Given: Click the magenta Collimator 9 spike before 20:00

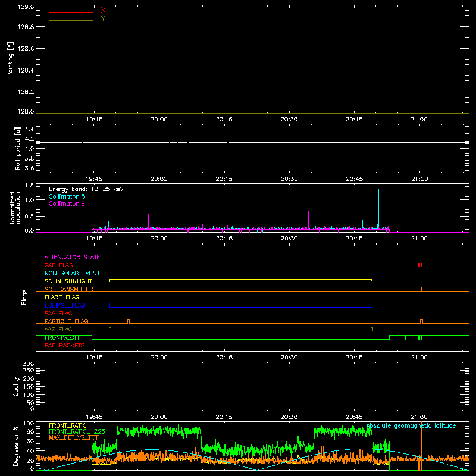Looking at the screenshot, I should pyautogui.click(x=149, y=221).
